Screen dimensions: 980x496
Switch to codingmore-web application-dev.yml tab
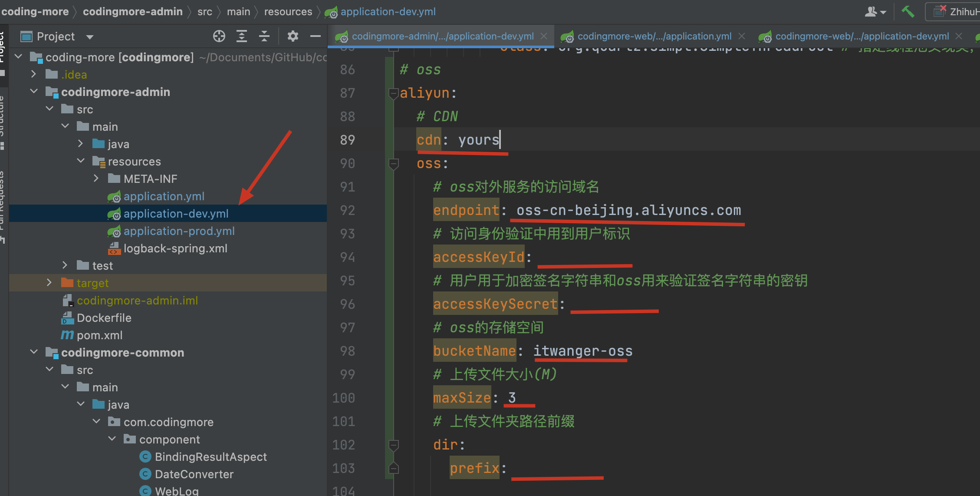coord(862,36)
